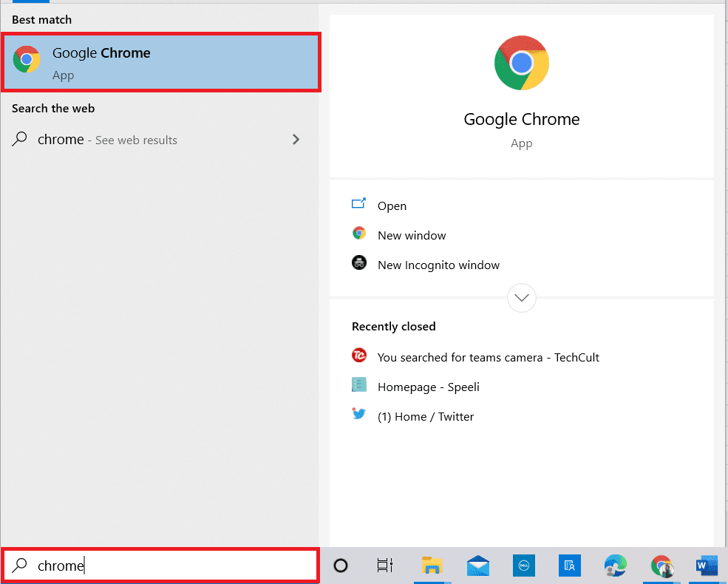
Task: Expand more Chrome actions with the down chevron
Action: coord(521,297)
